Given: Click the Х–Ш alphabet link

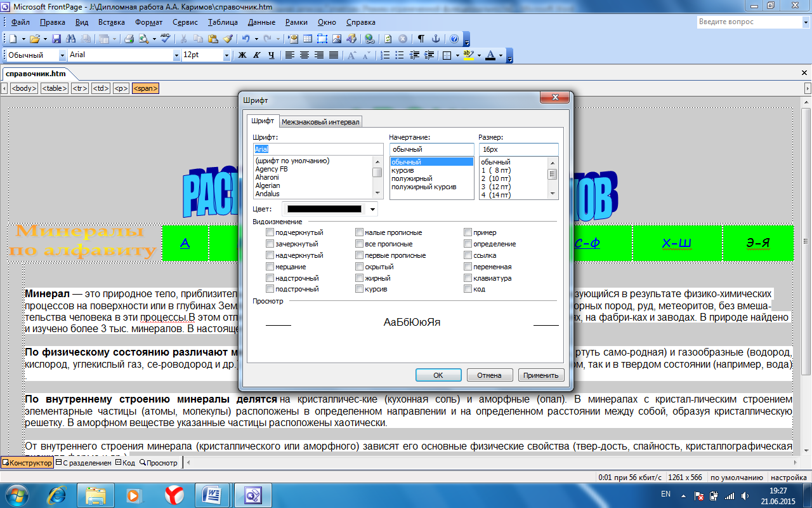Looking at the screenshot, I should [x=676, y=243].
